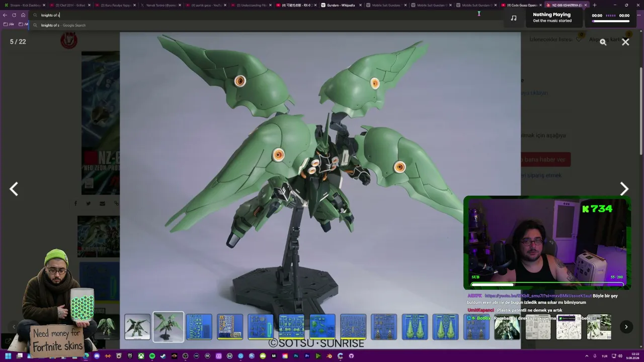
Task: Open Premiere Pro from the taskbar
Action: (307, 356)
